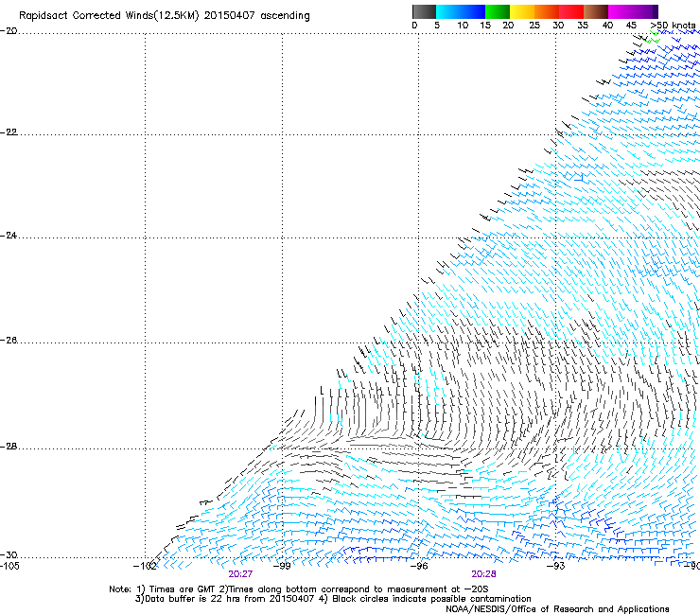The image size is (700, 615).
Task: Select the magenta-purple 40-50 knots legend swatch
Action: [633, 11]
